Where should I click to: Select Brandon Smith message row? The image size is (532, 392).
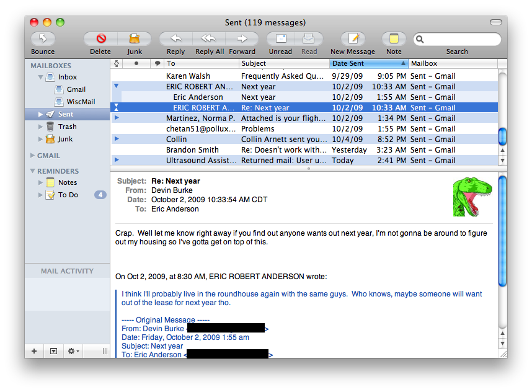pos(304,149)
